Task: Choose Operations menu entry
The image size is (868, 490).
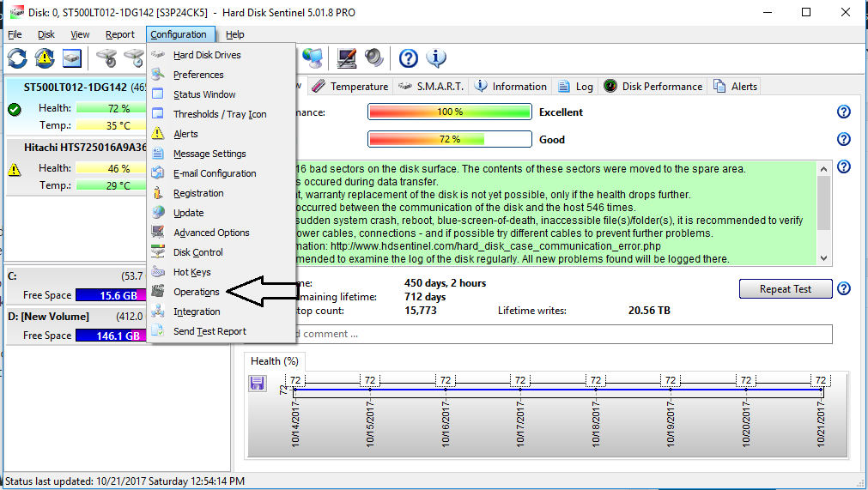Action: [x=222, y=292]
